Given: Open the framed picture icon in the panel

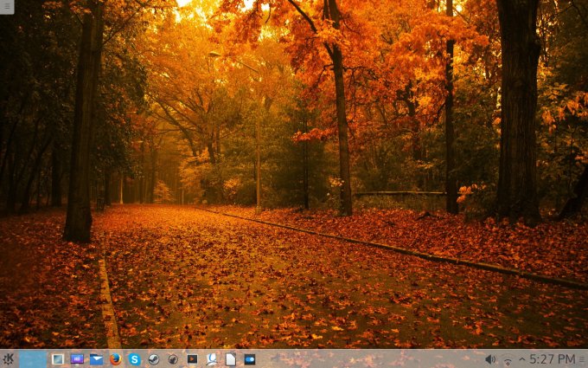Looking at the screenshot, I should (x=58, y=359).
